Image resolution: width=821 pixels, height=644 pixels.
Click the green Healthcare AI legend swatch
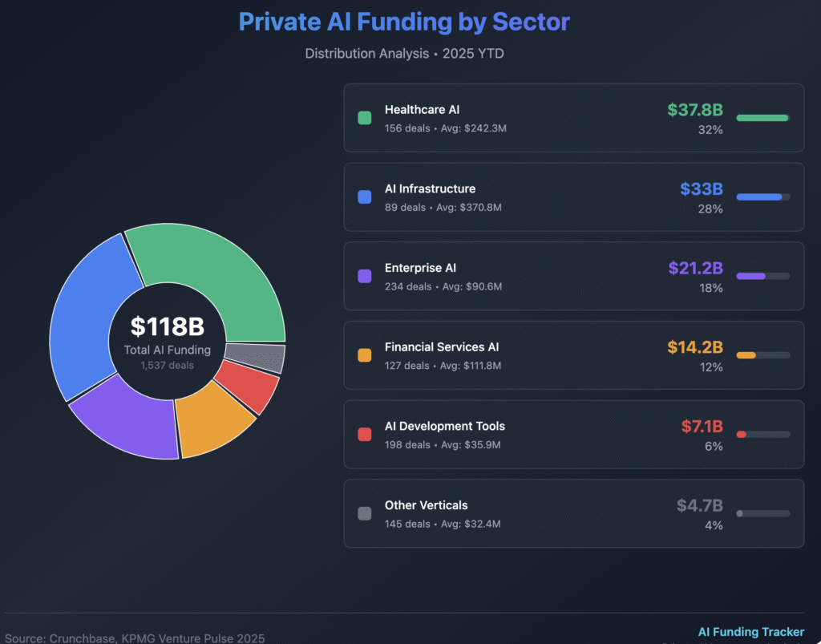(x=365, y=118)
